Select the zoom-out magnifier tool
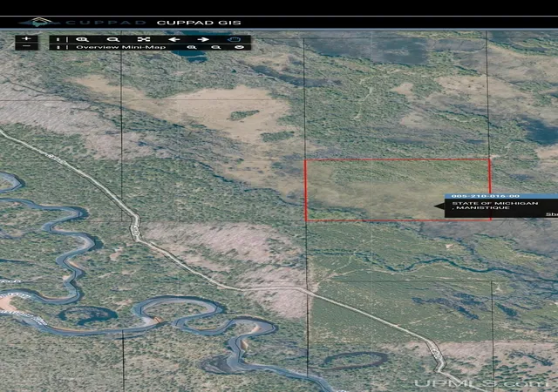 [114, 39]
